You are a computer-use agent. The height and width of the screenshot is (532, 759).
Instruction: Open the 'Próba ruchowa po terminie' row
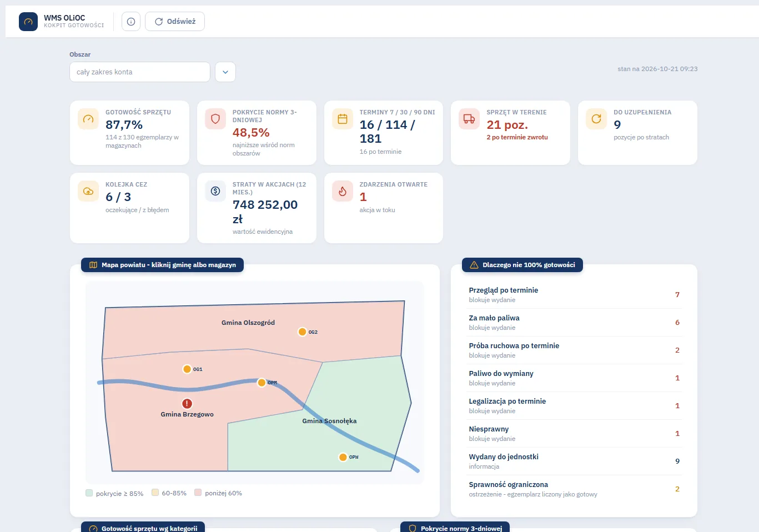coord(574,350)
